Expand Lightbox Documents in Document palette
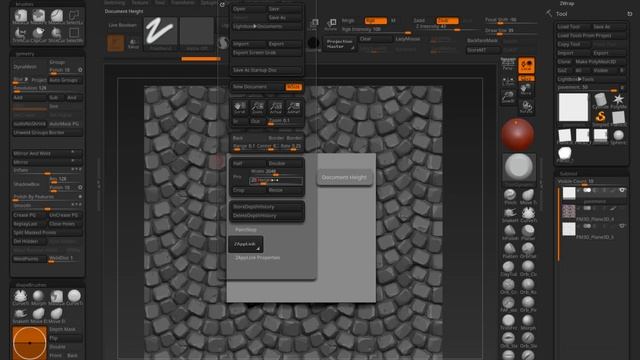The width and height of the screenshot is (640, 360). click(267, 26)
